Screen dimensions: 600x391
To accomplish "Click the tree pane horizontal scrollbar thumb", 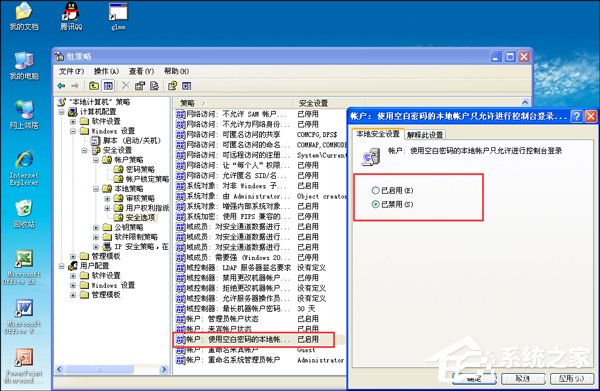I will click(x=100, y=370).
